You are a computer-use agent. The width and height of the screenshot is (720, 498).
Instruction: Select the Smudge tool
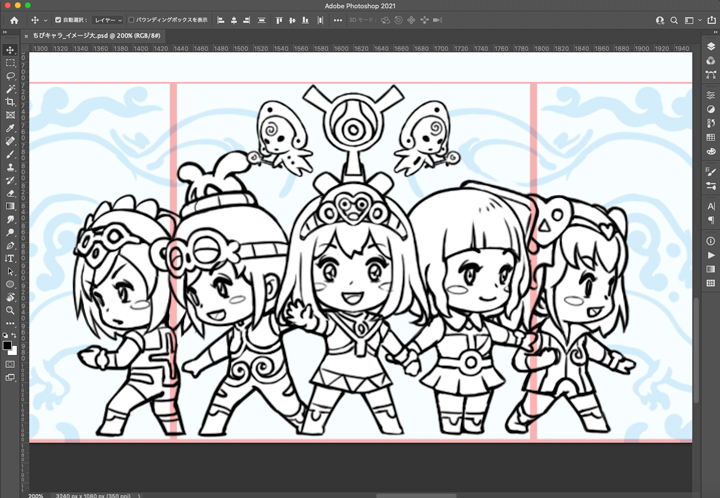(10, 219)
